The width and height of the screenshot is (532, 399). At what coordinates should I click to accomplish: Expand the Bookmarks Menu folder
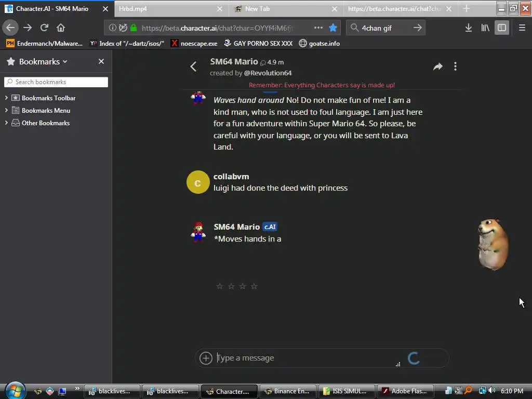6,110
